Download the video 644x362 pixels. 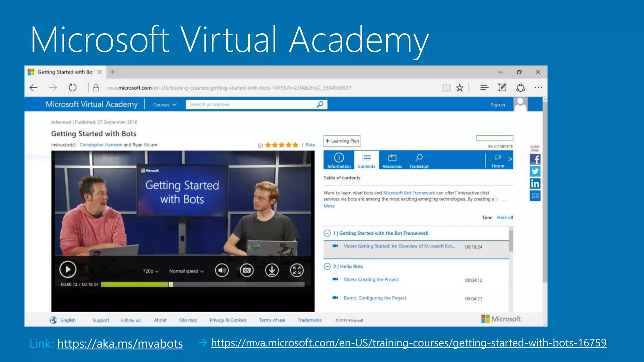click(272, 270)
